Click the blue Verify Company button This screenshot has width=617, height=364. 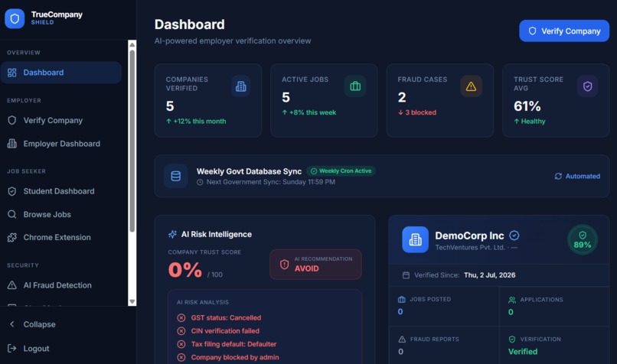[x=564, y=31]
